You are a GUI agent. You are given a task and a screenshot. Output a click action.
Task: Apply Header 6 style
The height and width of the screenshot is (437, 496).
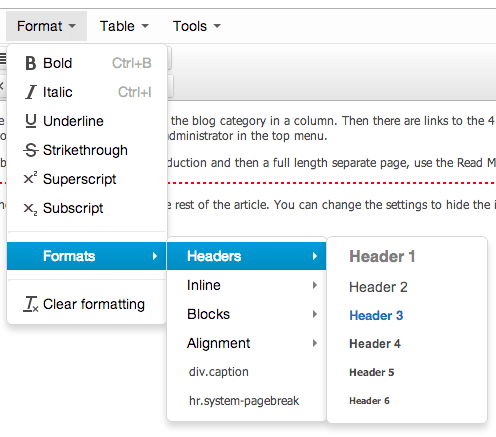369,401
